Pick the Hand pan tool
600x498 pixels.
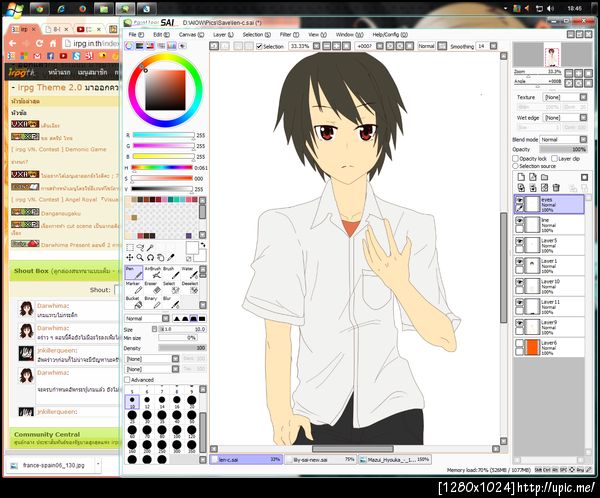[x=161, y=258]
